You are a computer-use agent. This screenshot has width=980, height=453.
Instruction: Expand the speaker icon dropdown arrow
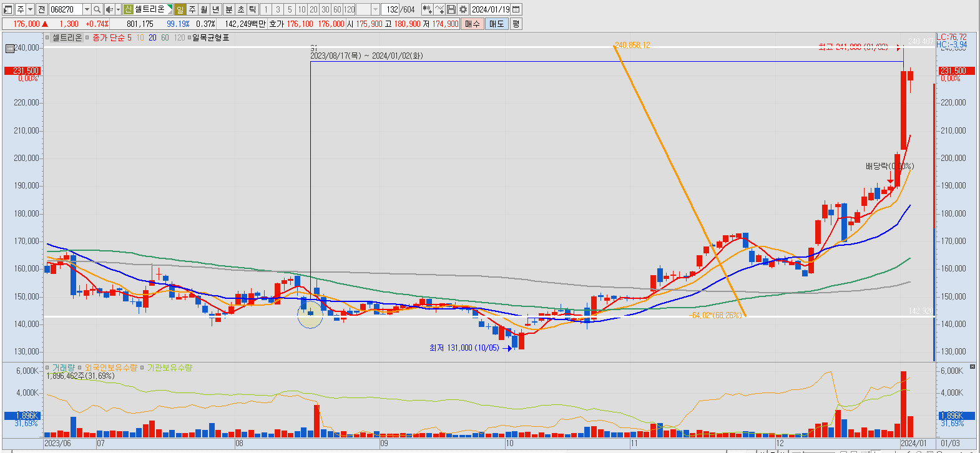pyautogui.click(x=118, y=9)
